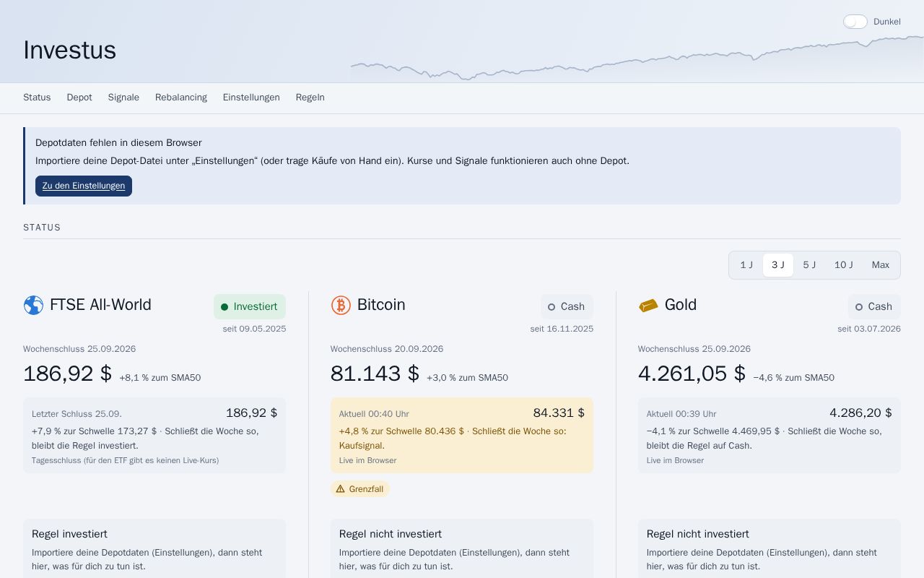This screenshot has width=924, height=578.
Task: Click Aktuell 00:40 Uhr label
Action: (374, 414)
